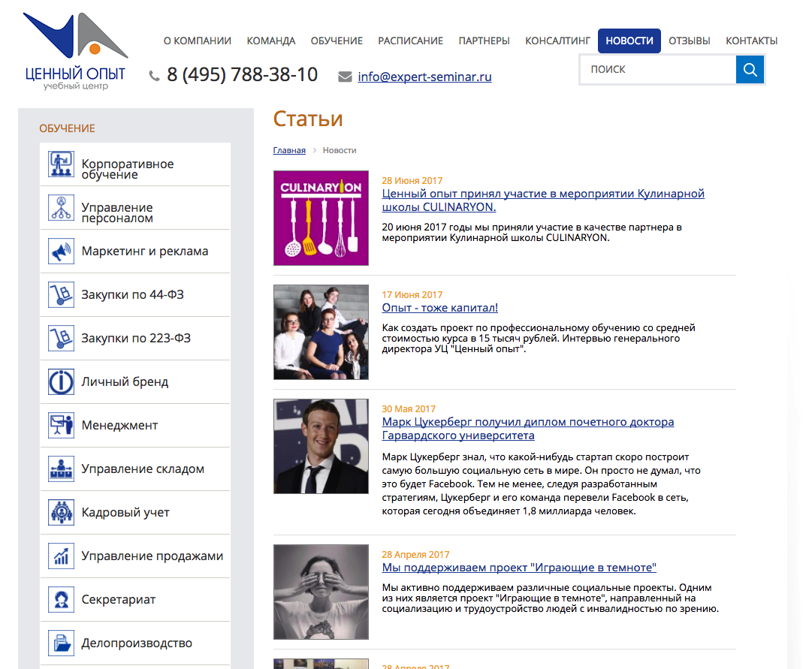812x669 pixels.
Task: Select Менеджмент in the sidebar
Action: pyautogui.click(x=135, y=425)
